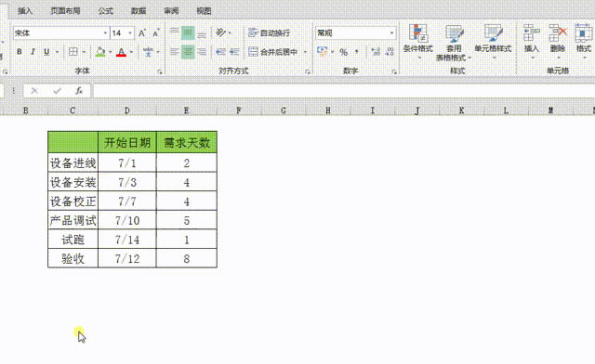Viewport: 595px width, 364px height.
Task: Align text right
Action: 202,52
